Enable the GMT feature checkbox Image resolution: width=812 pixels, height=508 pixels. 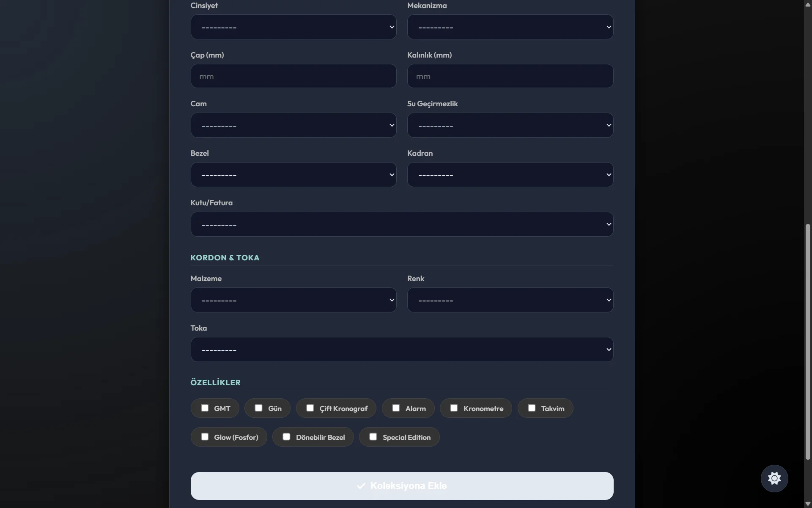click(x=205, y=408)
